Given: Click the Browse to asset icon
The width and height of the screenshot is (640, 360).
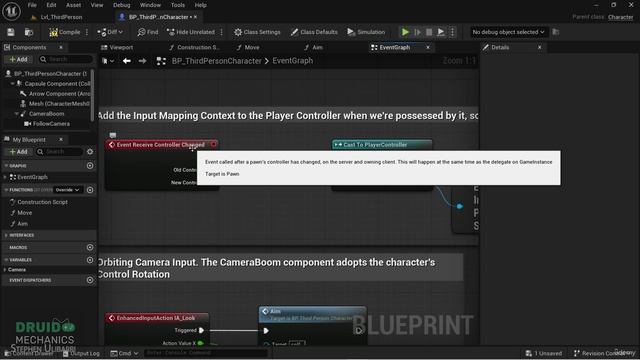Looking at the screenshot, I should pyautogui.click(x=29, y=32).
